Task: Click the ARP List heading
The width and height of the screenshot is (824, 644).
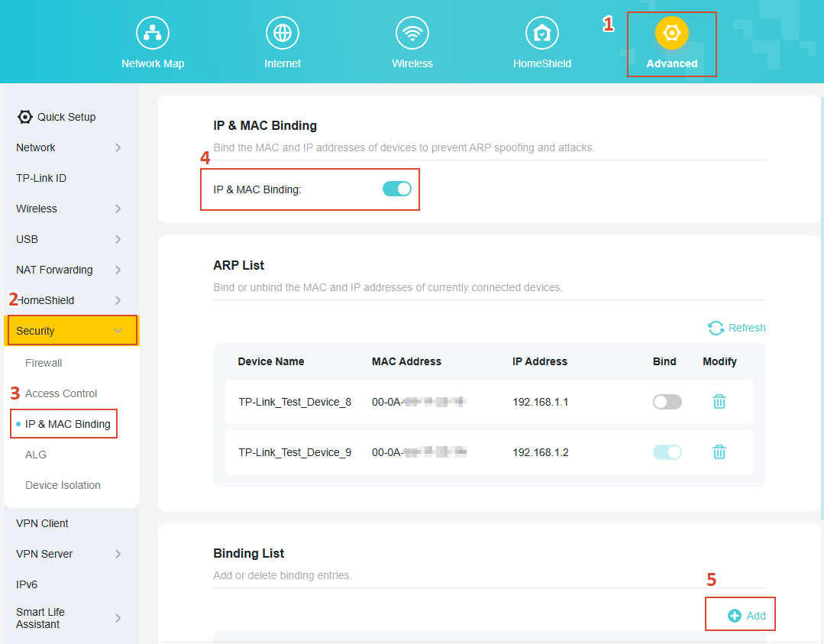Action: (238, 266)
